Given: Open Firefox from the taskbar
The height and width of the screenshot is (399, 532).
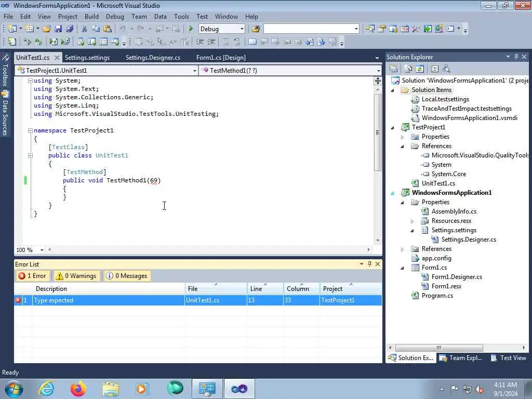Looking at the screenshot, I should tap(78, 389).
